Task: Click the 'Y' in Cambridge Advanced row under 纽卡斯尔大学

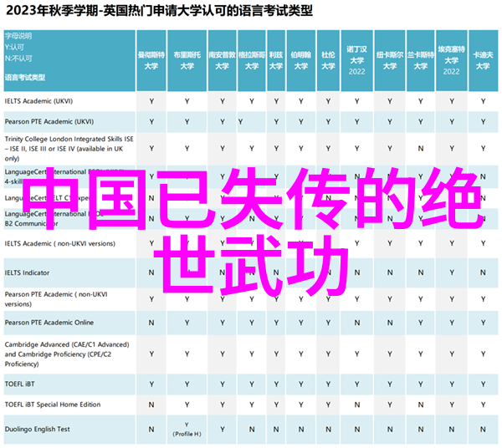Action: (x=390, y=354)
